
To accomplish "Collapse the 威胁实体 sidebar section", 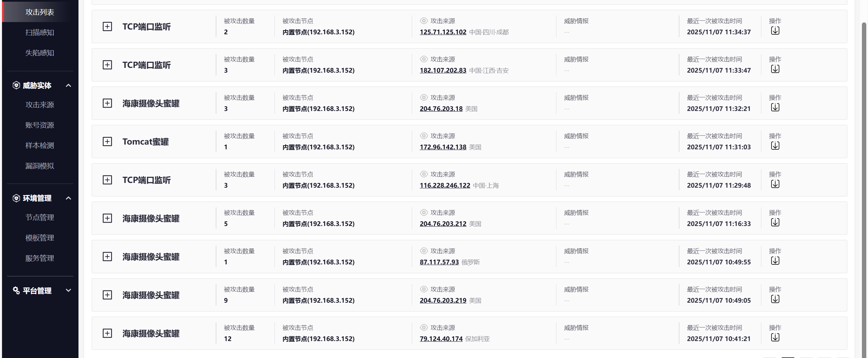I will coord(68,86).
